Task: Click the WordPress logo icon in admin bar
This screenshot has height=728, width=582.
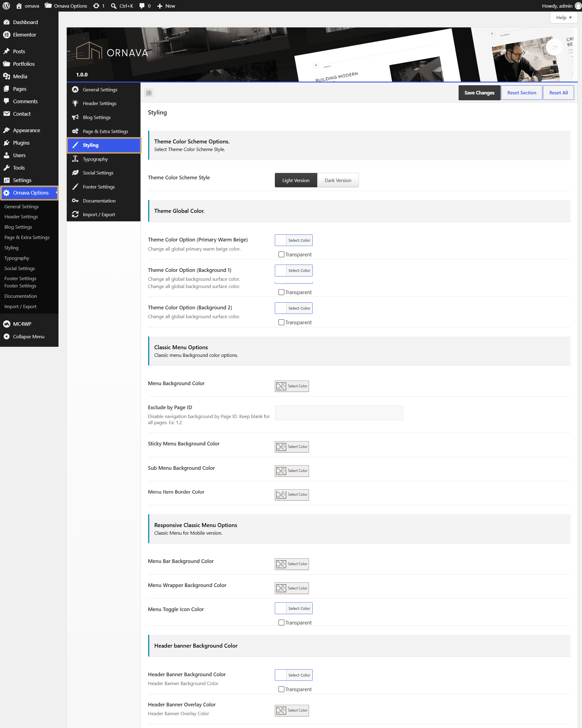Action: click(x=6, y=6)
